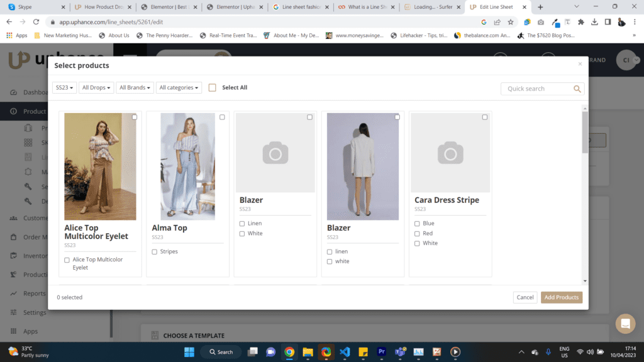The image size is (644, 362).
Task: Click the Add Products button
Action: pos(561,297)
